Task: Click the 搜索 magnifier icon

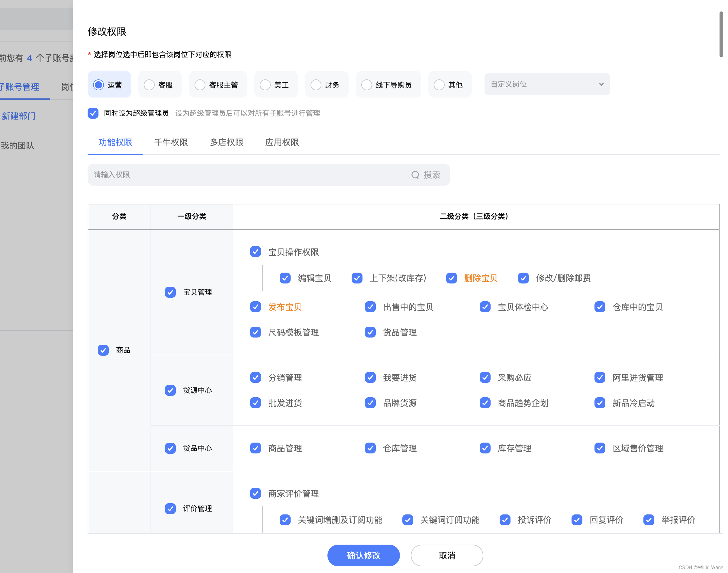Action: coord(415,175)
